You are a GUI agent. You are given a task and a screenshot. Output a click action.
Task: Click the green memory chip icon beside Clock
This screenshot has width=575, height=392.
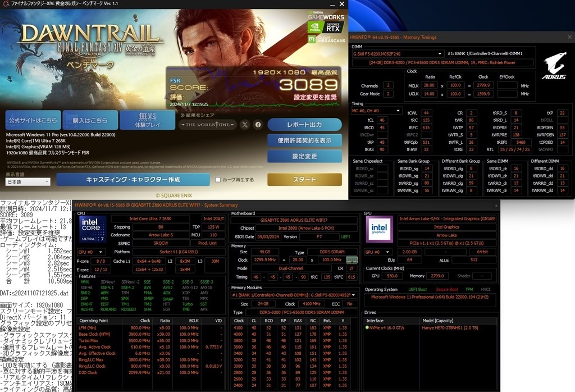pos(352,259)
